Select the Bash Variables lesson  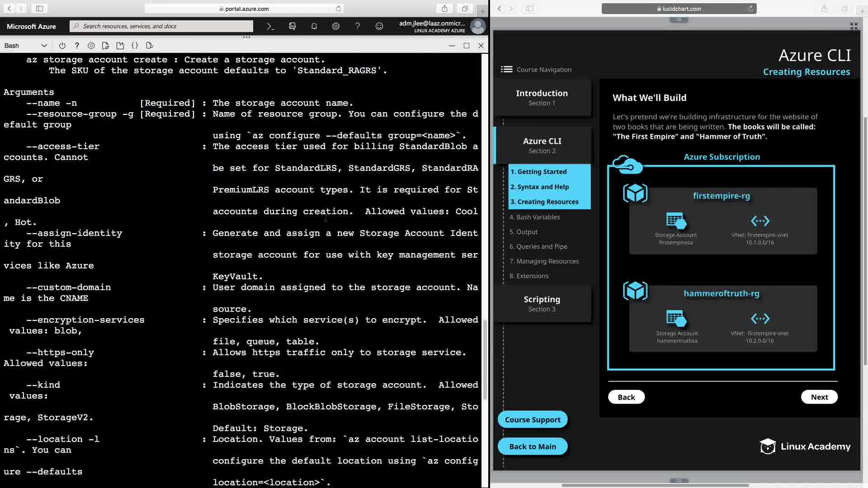tap(534, 217)
